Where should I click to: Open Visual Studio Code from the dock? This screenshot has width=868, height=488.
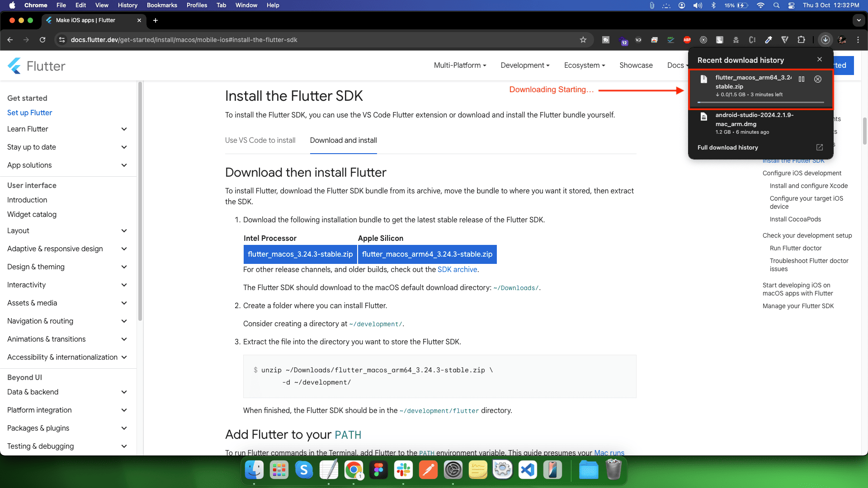click(528, 470)
